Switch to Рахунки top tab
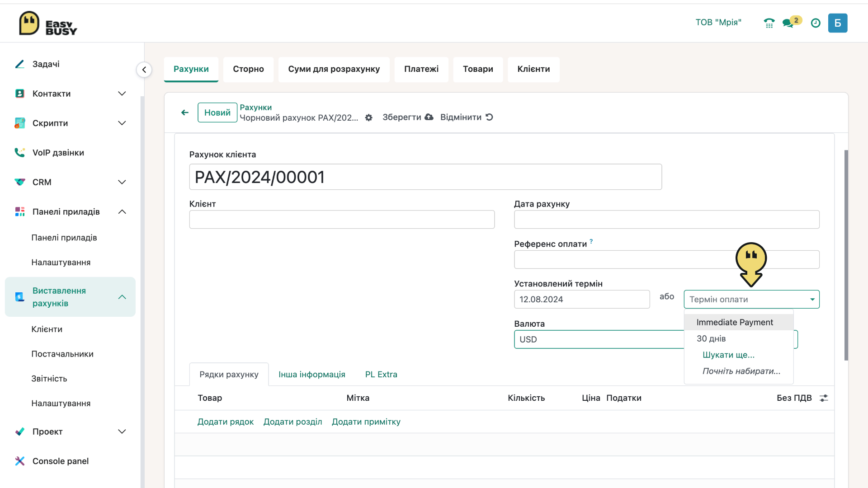The height and width of the screenshot is (488, 868). (191, 69)
